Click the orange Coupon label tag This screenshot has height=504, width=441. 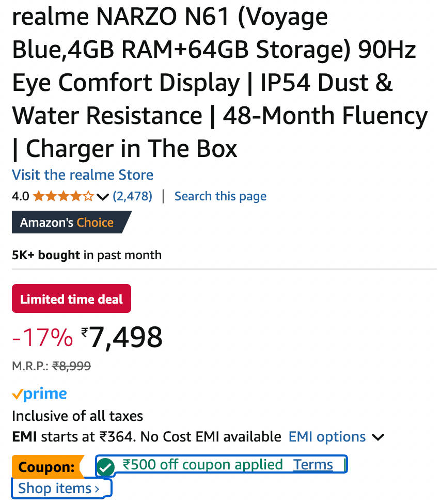point(47,467)
